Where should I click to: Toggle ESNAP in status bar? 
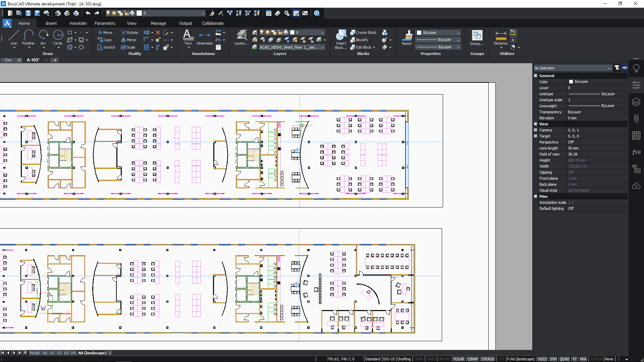coord(473,359)
